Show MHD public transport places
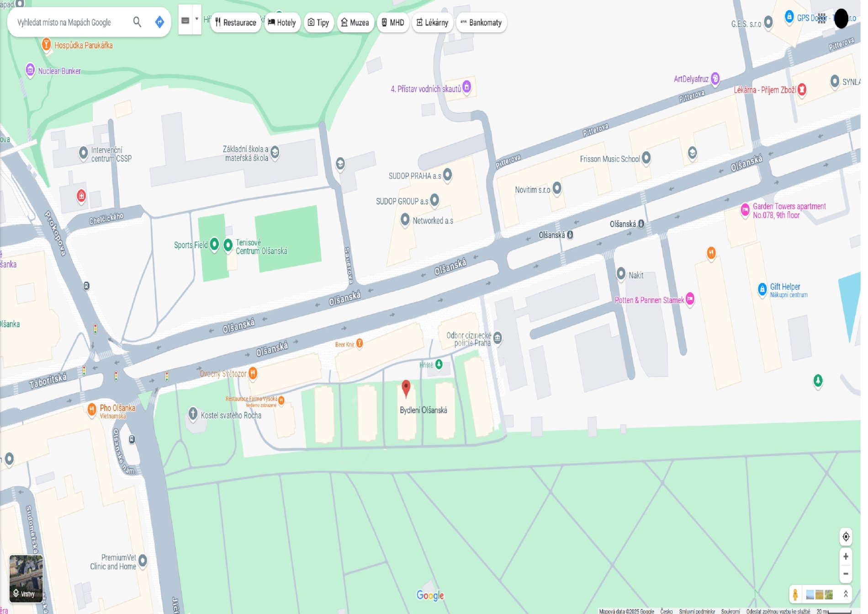Viewport: 868px width, 614px height. (x=393, y=22)
